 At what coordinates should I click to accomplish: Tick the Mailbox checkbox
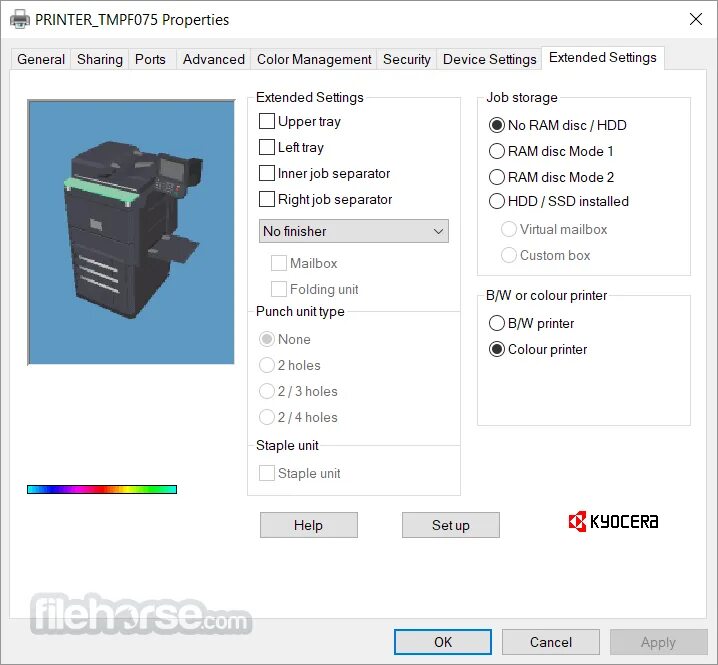278,263
